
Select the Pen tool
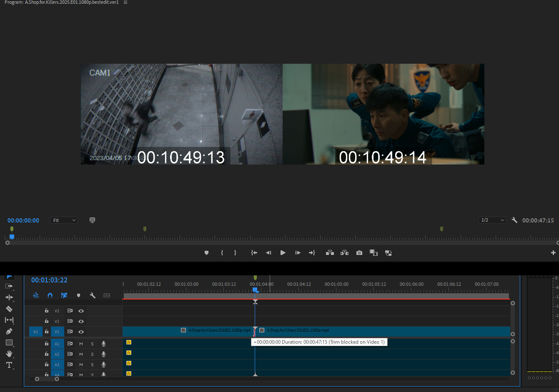pos(9,331)
